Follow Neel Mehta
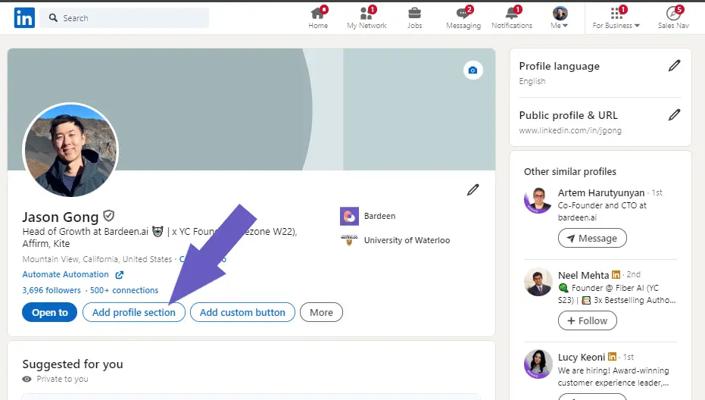705x400 pixels. pyautogui.click(x=587, y=321)
